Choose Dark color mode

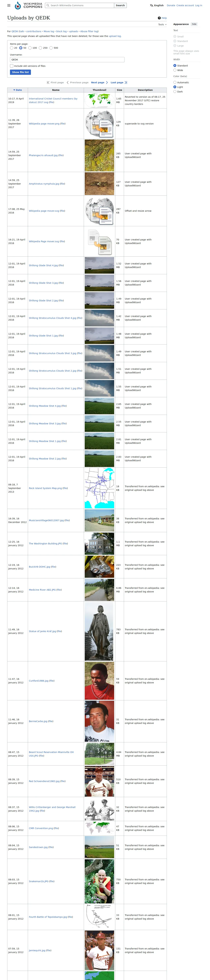pos(175,91)
